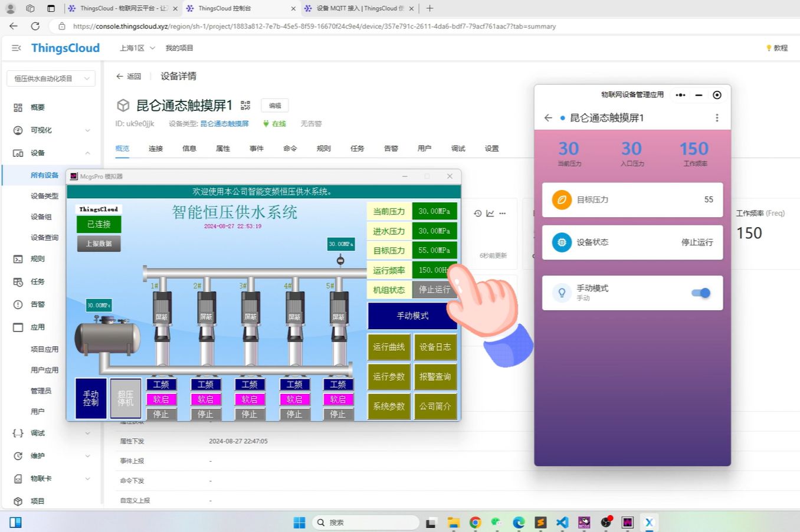The image size is (800, 532).
Task: Open the 我的项目 navigation item
Action: [179, 48]
